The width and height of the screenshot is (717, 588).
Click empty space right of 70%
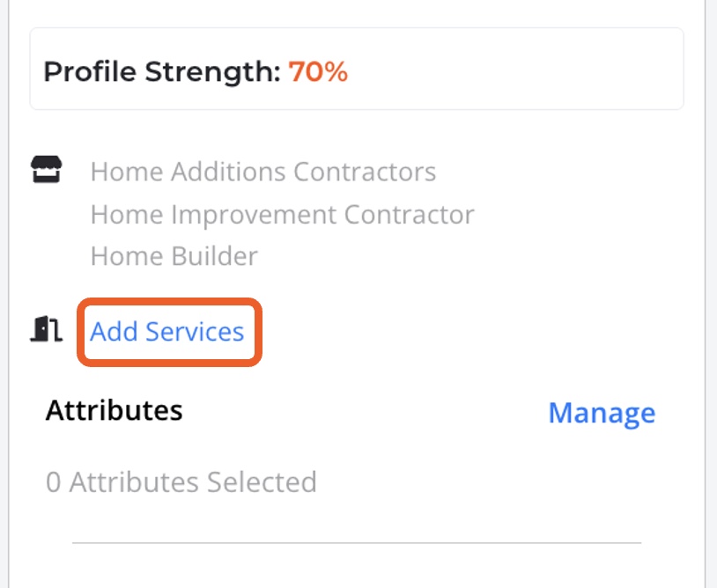click(511, 72)
